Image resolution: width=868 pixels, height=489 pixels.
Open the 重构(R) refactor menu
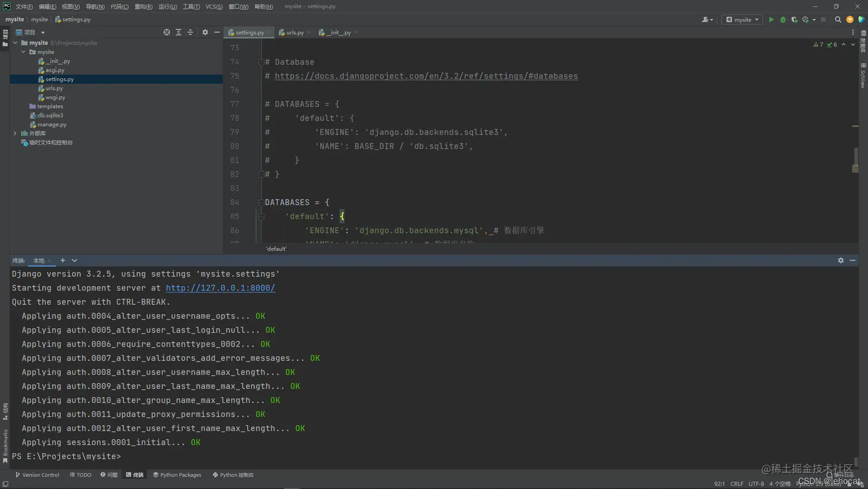[x=144, y=6]
